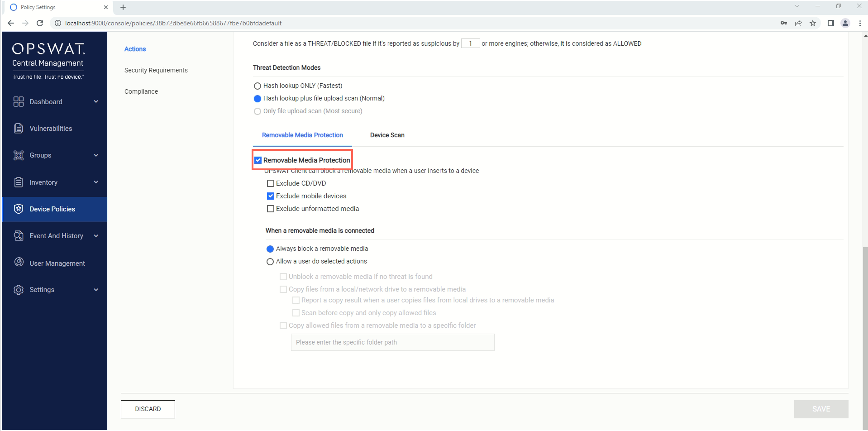The image size is (868, 431).
Task: Open the Actions section
Action: 135,49
